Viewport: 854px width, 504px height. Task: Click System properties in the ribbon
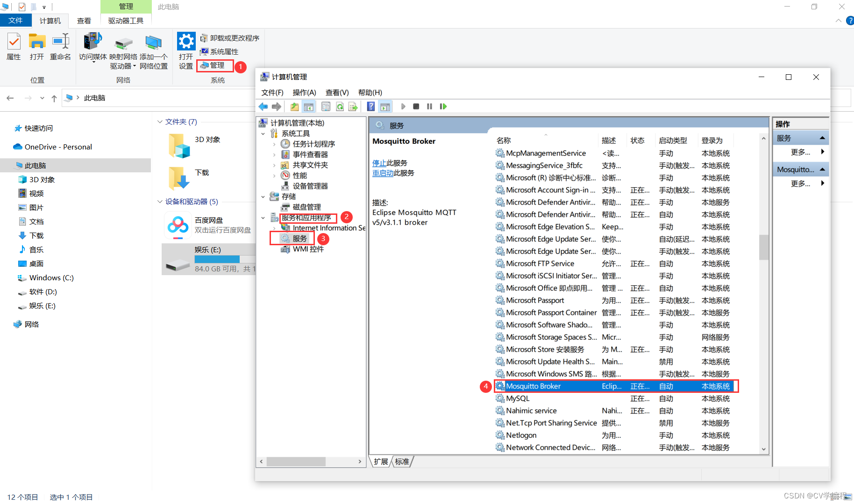coord(219,51)
